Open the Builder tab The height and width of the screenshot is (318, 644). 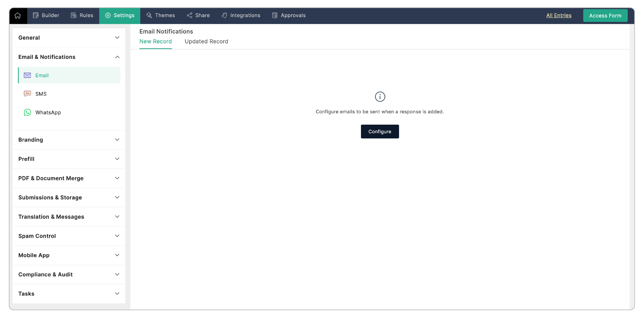pos(46,16)
